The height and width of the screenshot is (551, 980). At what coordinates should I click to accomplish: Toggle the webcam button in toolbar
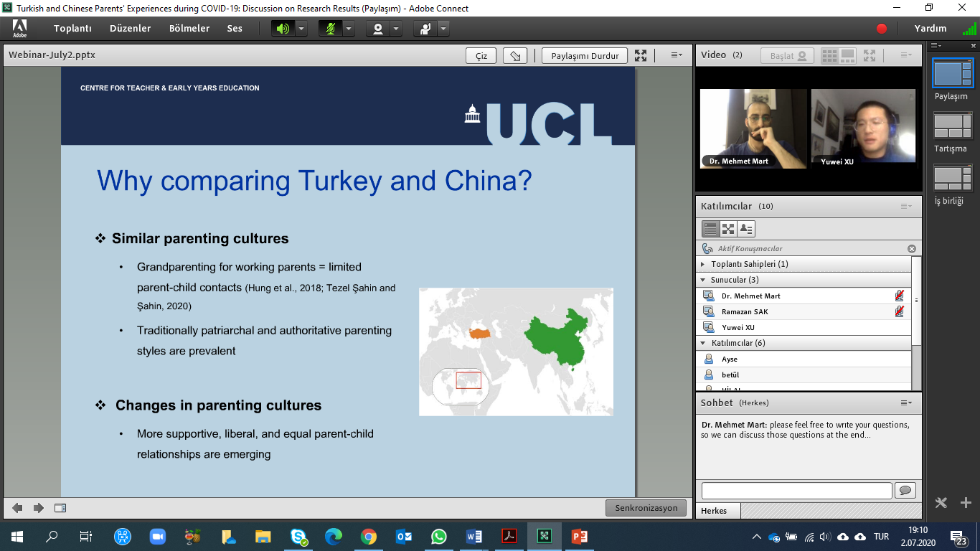pos(377,29)
